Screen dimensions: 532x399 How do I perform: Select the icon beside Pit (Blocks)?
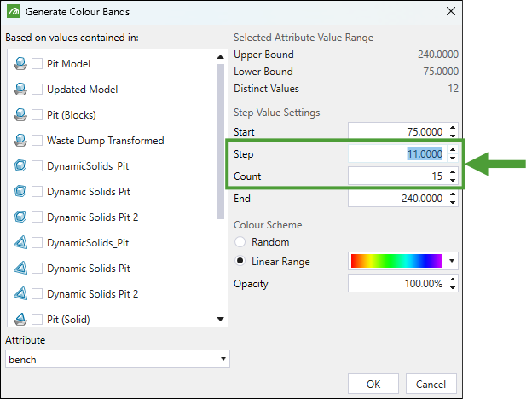tap(20, 115)
